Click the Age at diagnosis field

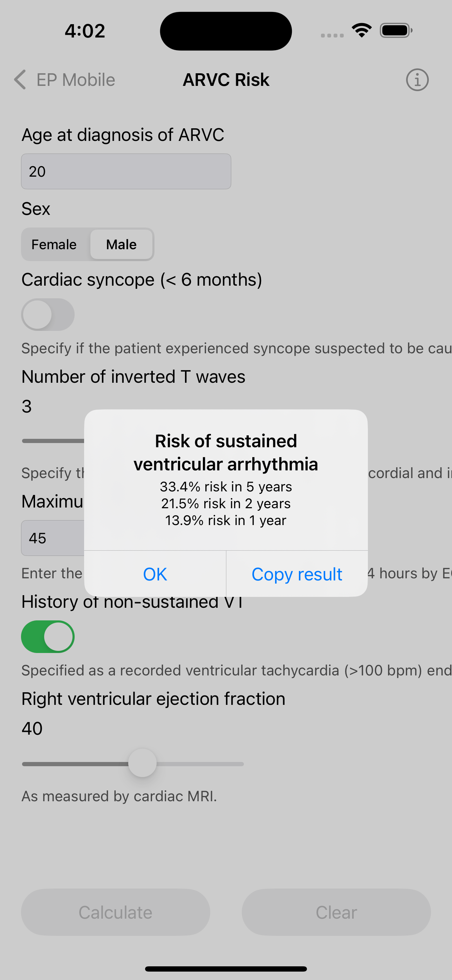(x=126, y=172)
